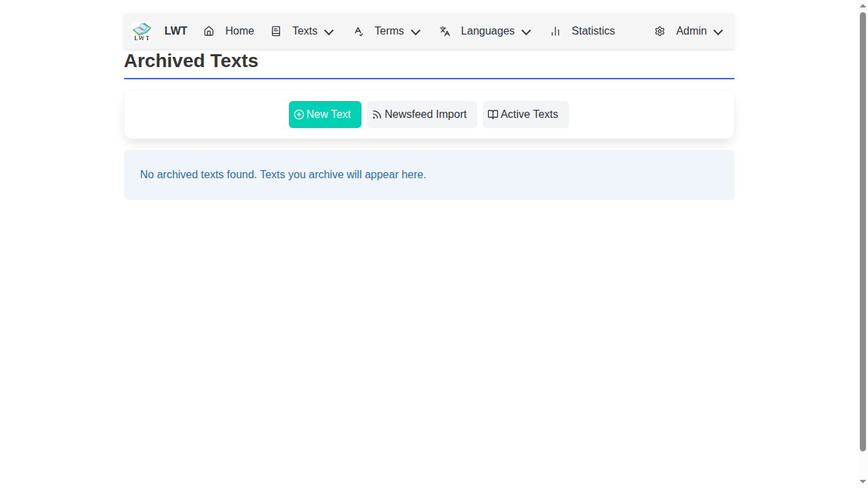Click the home icon next to Home
This screenshot has height=488, width=868.
pyautogui.click(x=208, y=31)
